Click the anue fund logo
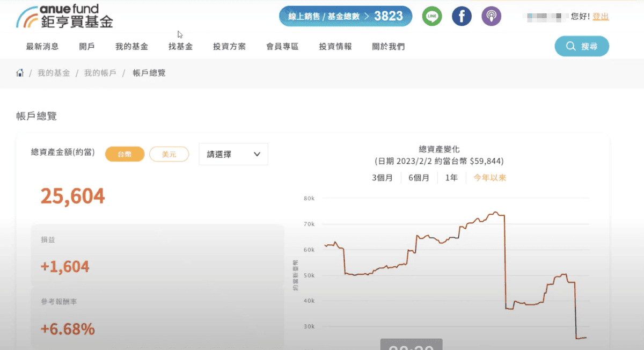Image resolution: width=644 pixels, height=350 pixels. click(65, 16)
